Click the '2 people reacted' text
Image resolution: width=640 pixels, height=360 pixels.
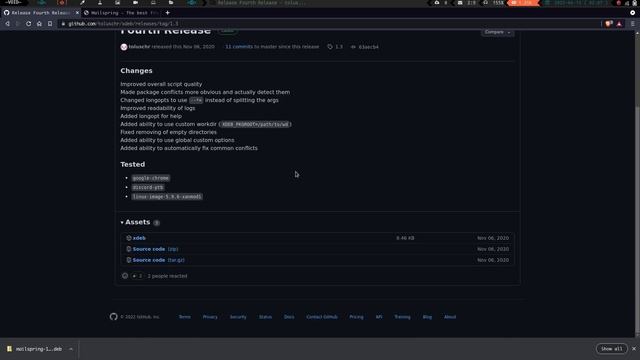[167, 276]
